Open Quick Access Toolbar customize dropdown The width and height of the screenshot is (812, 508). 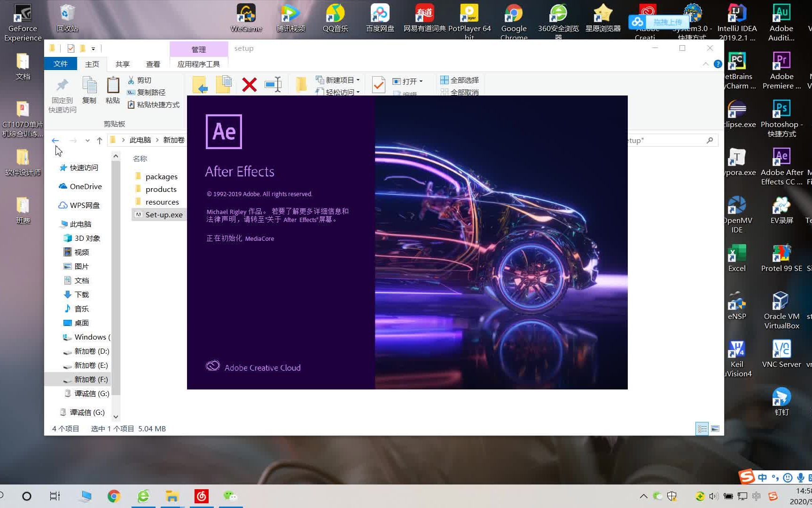[x=93, y=48]
